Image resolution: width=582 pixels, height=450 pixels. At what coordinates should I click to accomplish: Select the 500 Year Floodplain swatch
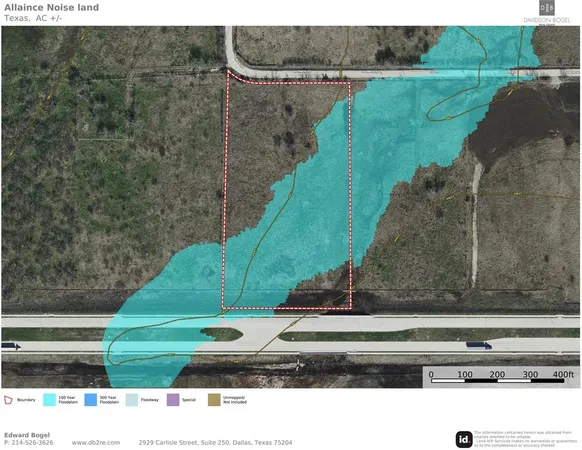point(91,400)
